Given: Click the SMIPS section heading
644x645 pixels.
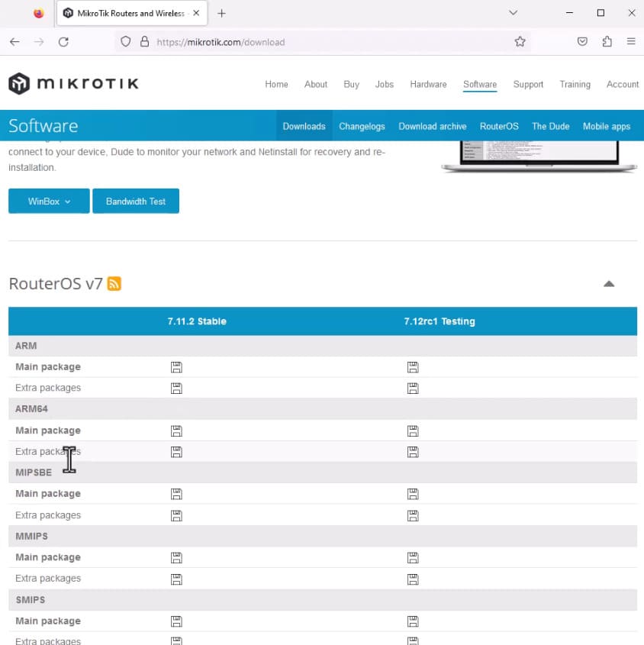Looking at the screenshot, I should click(31, 600).
